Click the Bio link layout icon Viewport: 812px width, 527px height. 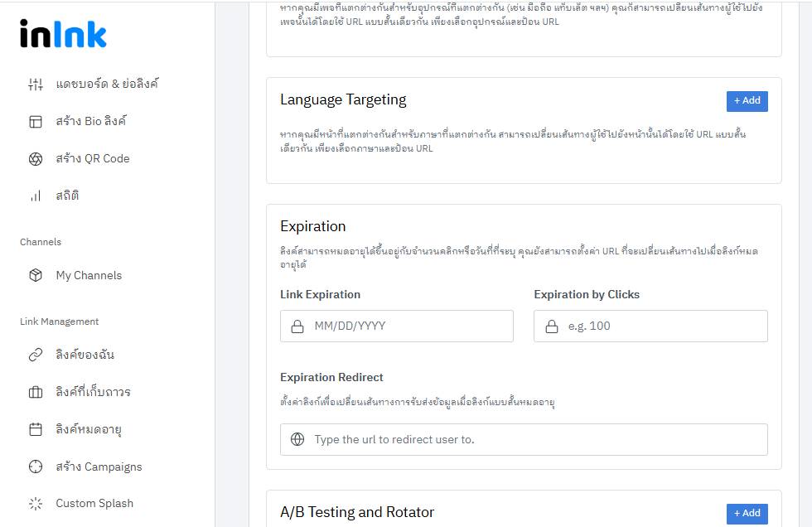click(36, 122)
